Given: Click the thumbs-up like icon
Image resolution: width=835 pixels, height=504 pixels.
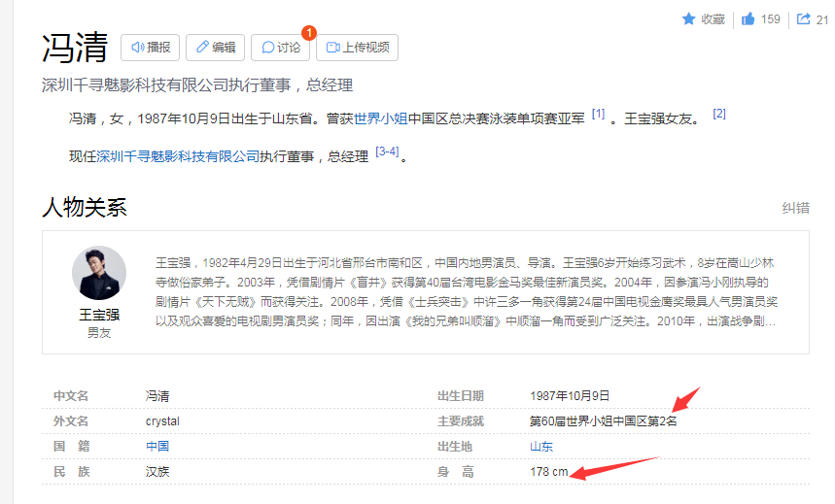Looking at the screenshot, I should pyautogui.click(x=748, y=19).
